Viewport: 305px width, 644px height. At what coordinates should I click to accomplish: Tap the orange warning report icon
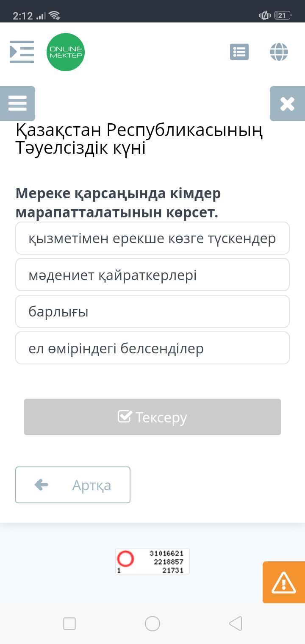tap(284, 582)
